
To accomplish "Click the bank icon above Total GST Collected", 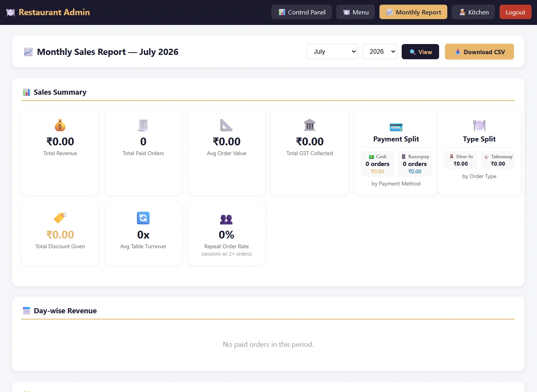I will point(310,125).
